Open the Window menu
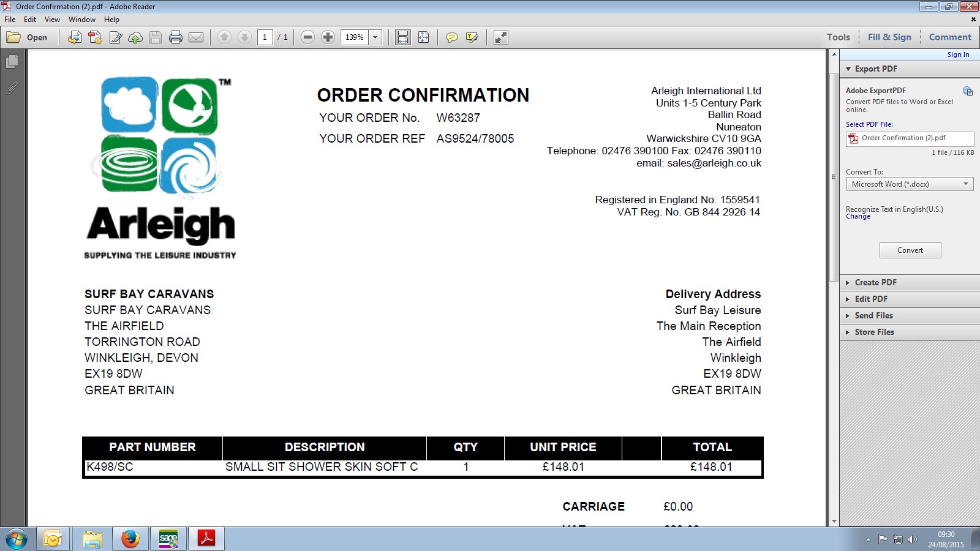Screen dimensions: 980x551 click(x=82, y=20)
